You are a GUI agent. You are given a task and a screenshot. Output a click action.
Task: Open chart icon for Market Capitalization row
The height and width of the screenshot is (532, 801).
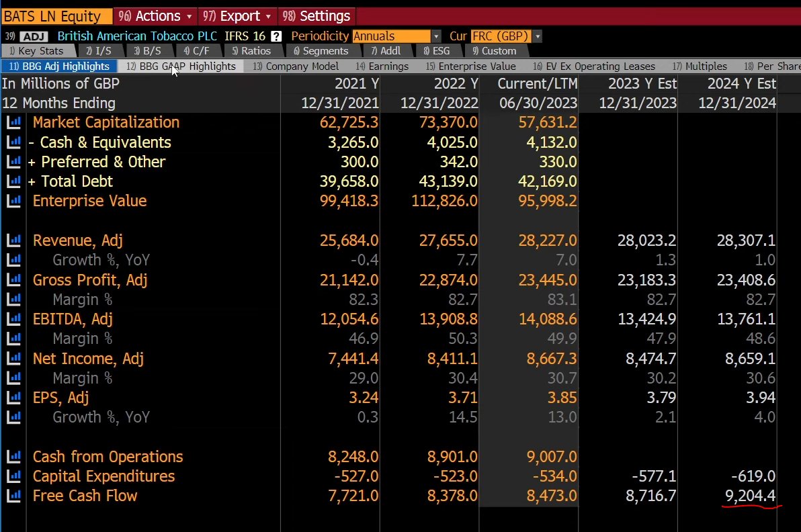point(14,122)
